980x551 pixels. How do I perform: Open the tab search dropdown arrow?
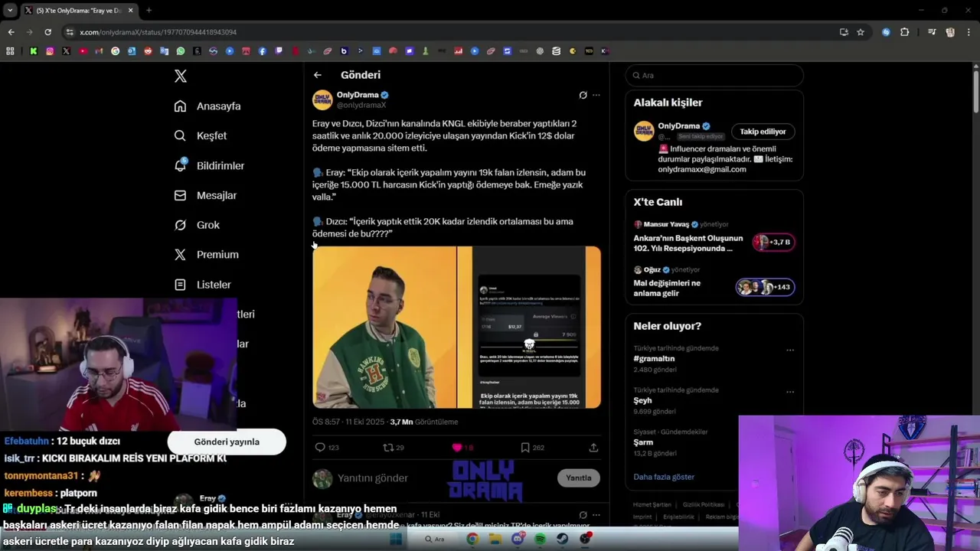(x=10, y=10)
